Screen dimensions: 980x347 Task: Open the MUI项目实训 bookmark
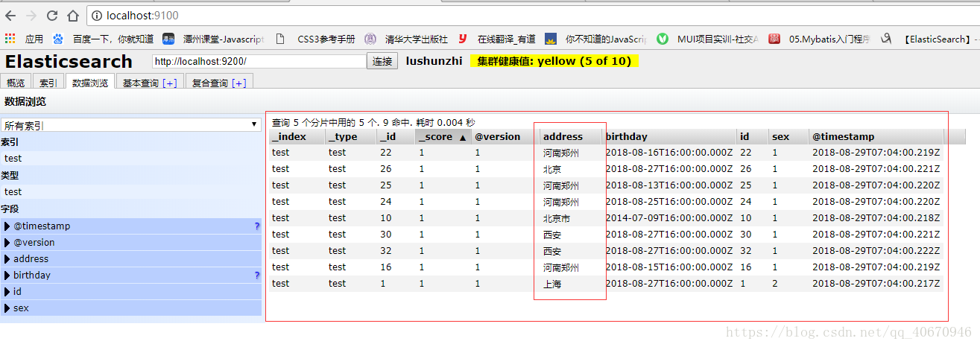coord(707,39)
